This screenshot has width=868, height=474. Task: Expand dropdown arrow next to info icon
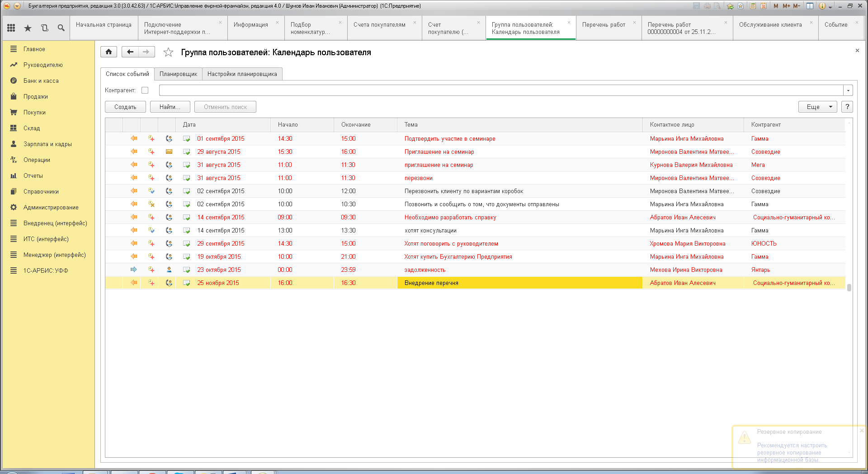(x=830, y=7)
